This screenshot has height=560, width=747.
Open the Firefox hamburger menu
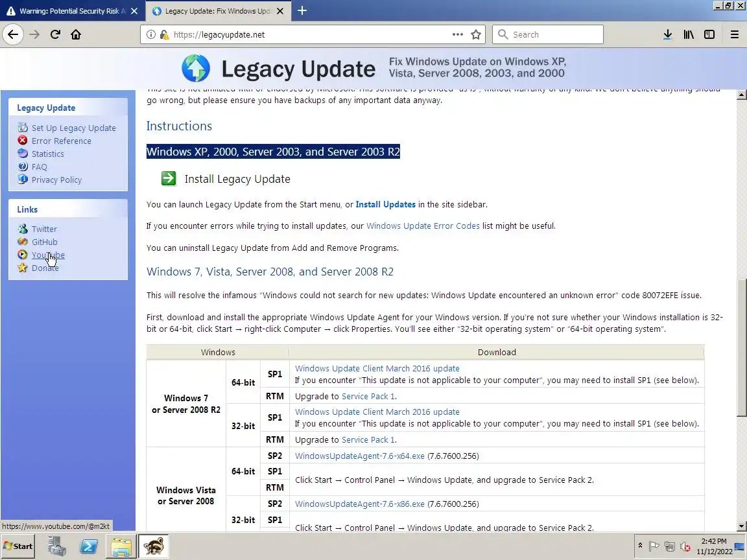[734, 34]
